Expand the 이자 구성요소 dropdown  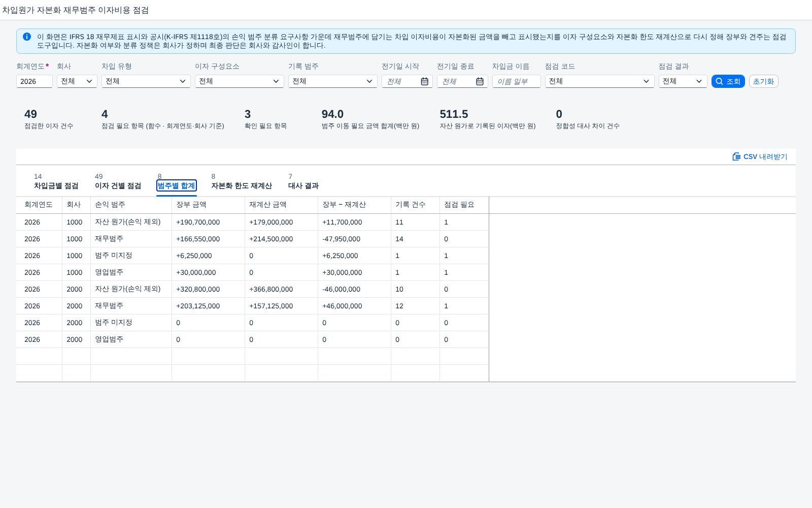click(240, 81)
